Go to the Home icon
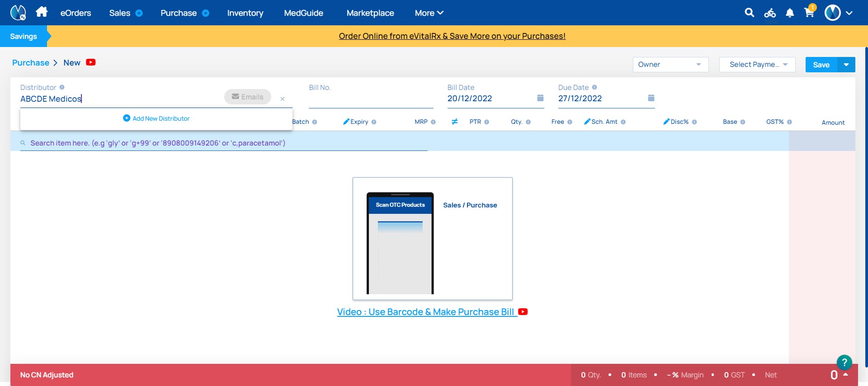The image size is (868, 386). click(x=42, y=12)
